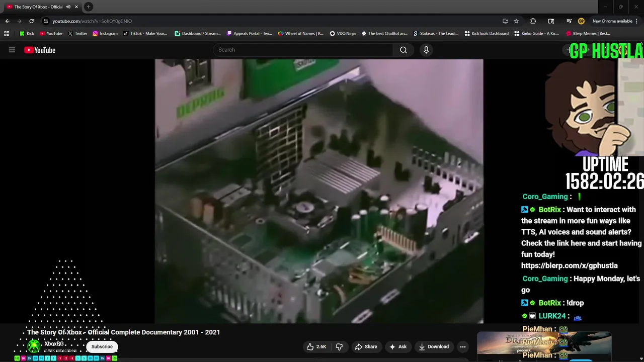
Task: View site information icon in address bar
Action: 46,21
